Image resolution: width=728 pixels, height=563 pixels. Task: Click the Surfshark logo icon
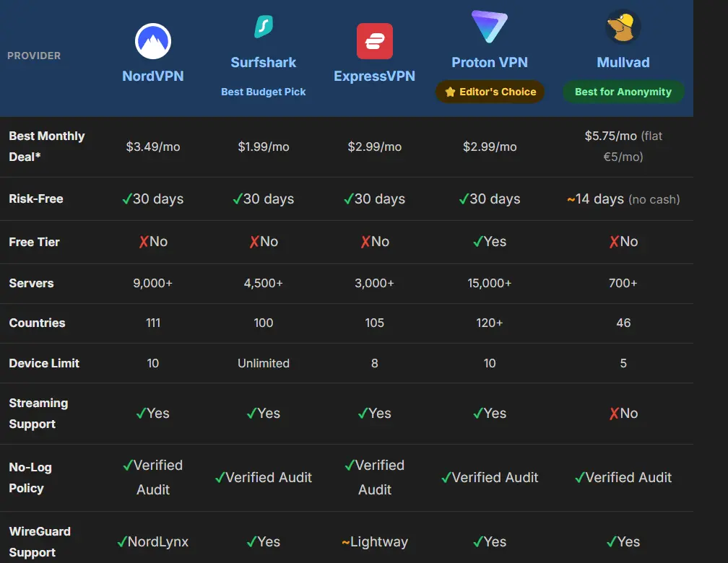pos(264,27)
